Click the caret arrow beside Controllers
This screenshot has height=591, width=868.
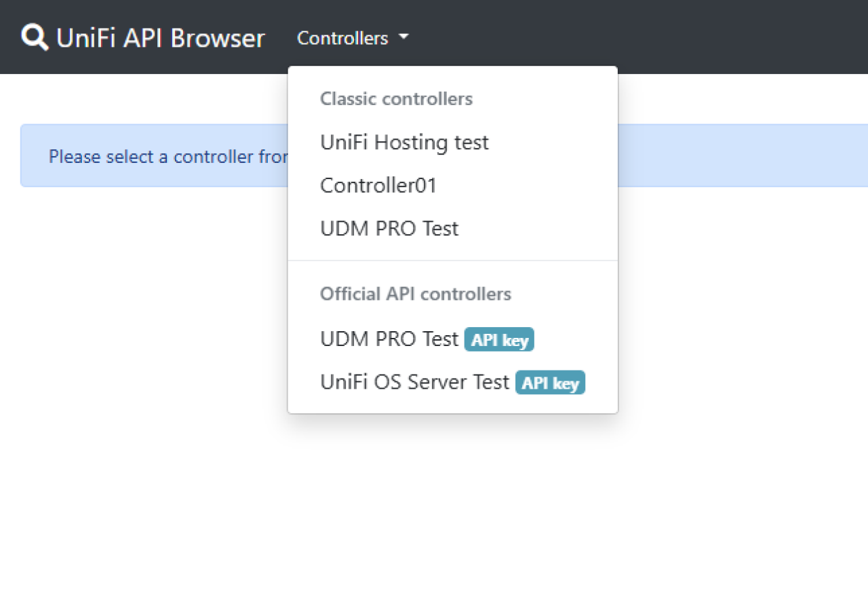[x=403, y=37]
